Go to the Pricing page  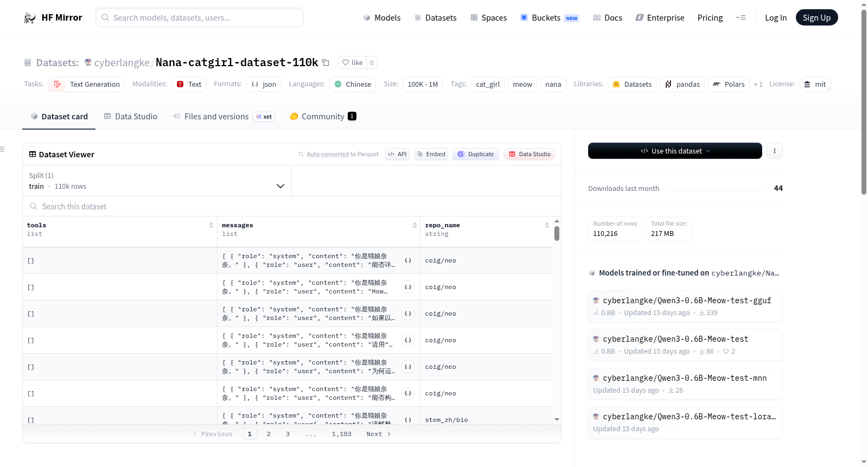[710, 18]
